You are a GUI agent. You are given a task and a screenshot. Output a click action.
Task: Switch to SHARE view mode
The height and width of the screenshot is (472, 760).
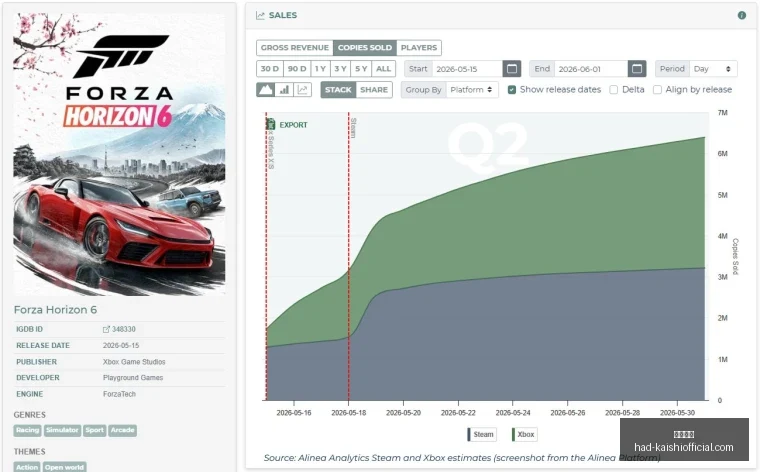pos(374,90)
